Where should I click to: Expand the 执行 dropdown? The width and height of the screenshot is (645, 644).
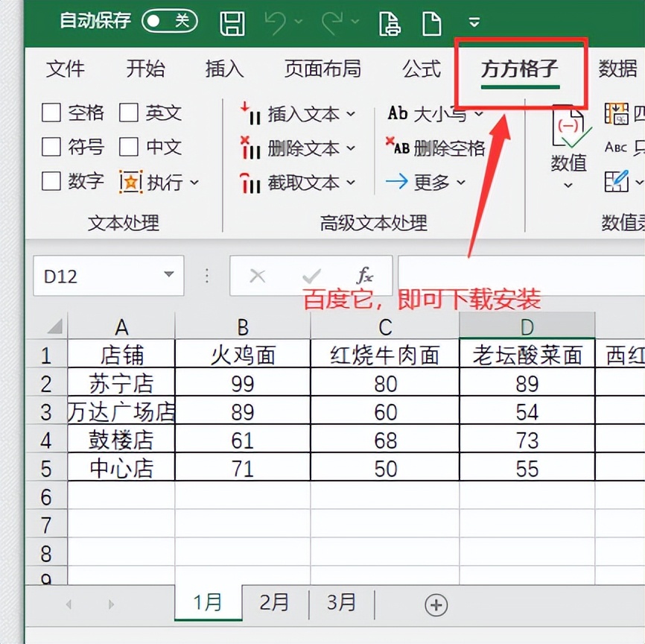192,183
